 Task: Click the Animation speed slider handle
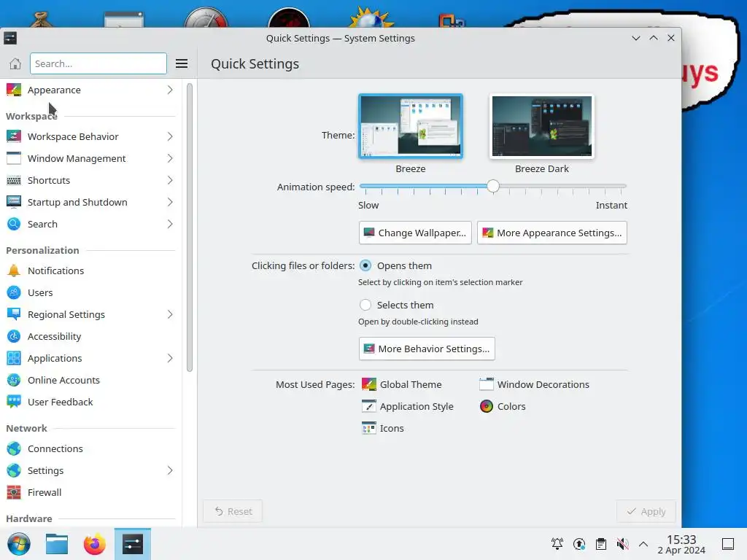(493, 186)
